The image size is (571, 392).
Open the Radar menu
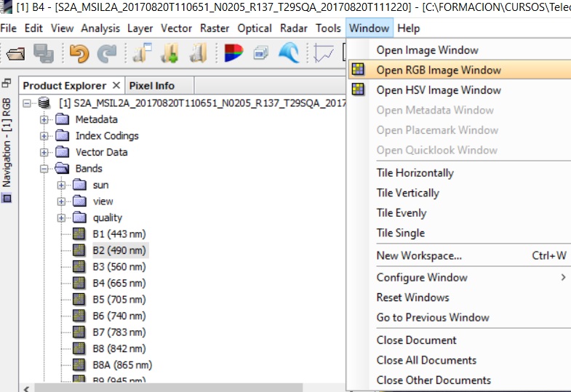click(294, 28)
